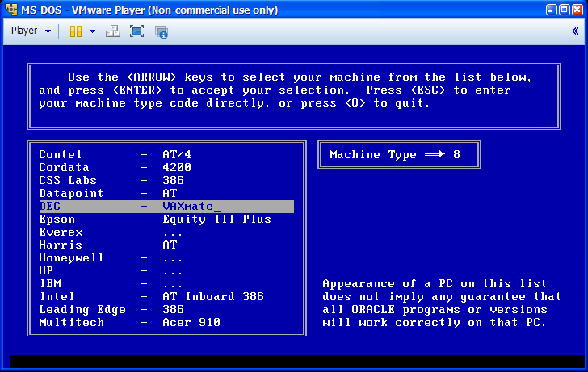The height and width of the screenshot is (372, 588).
Task: Select the Multitech Acer 910 row
Action: pyautogui.click(x=166, y=323)
